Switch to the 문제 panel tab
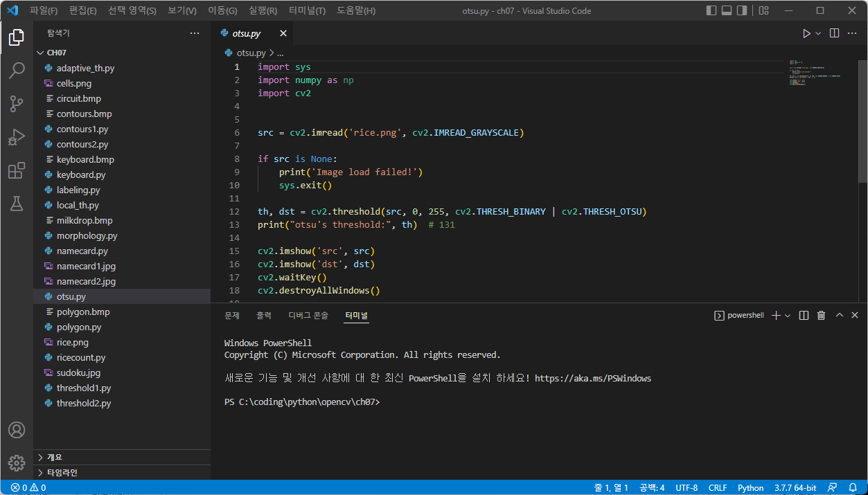 click(x=232, y=315)
